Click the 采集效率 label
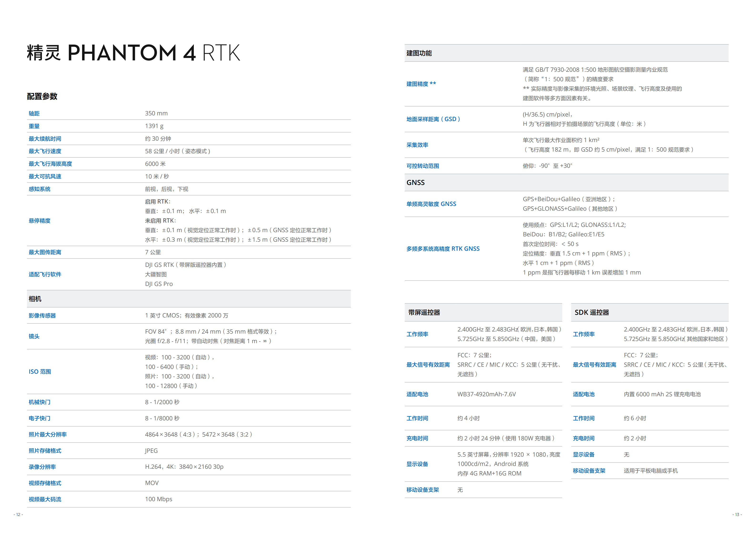The image size is (756, 535). click(x=417, y=145)
